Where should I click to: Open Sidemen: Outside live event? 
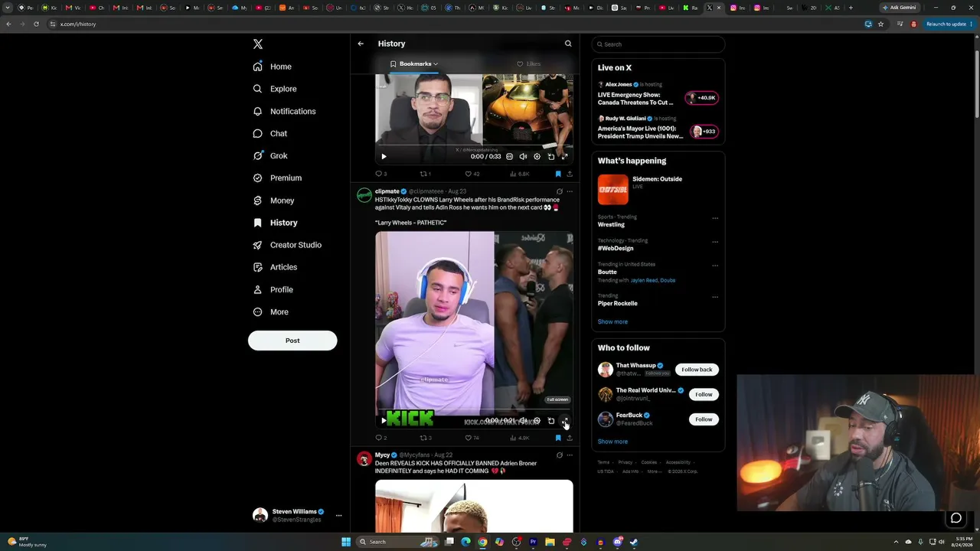point(658,189)
